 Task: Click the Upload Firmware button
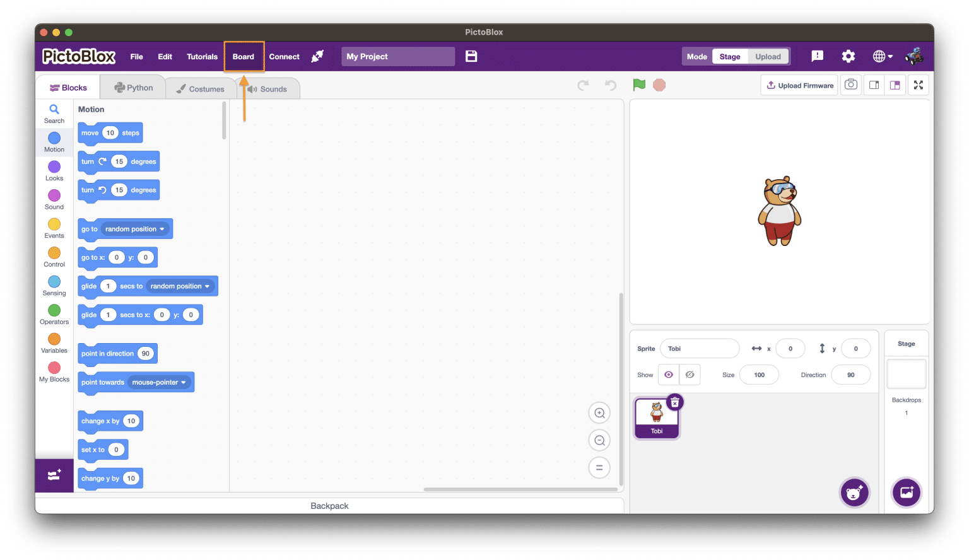click(799, 85)
